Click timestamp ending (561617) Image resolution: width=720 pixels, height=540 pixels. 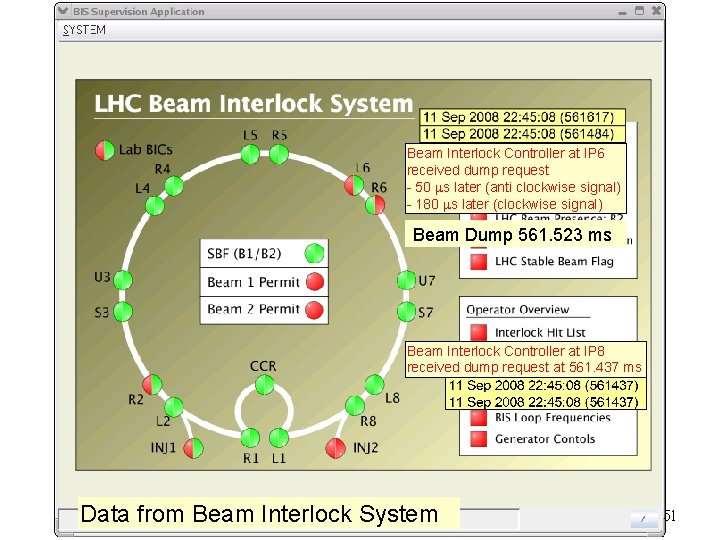(x=523, y=117)
